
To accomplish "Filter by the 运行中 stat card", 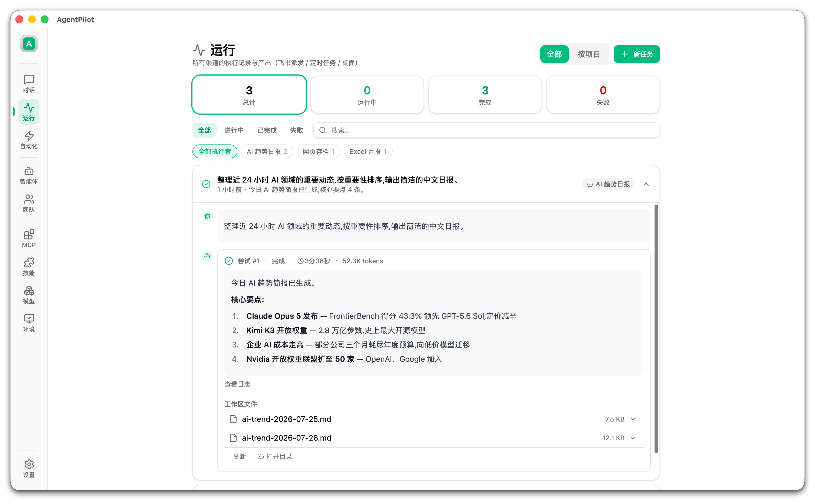I will click(367, 95).
